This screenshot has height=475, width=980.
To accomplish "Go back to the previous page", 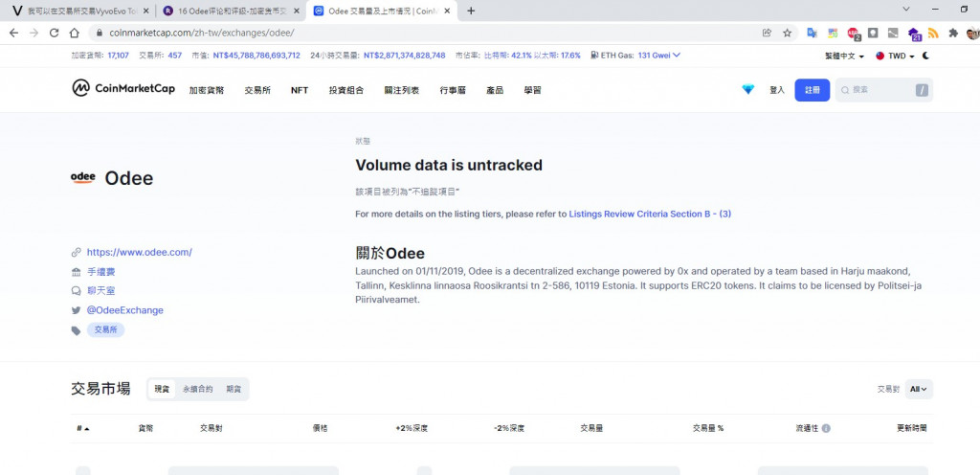I will coord(13,34).
